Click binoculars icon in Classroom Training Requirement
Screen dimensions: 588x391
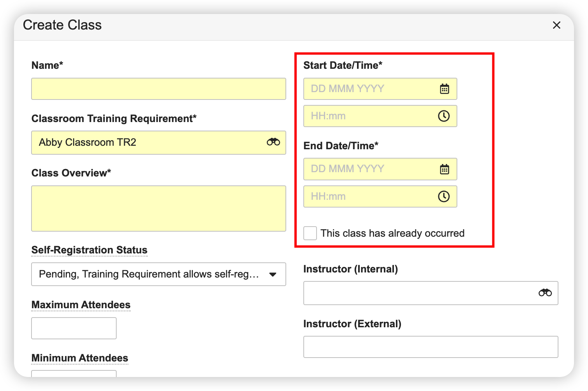[x=273, y=142]
